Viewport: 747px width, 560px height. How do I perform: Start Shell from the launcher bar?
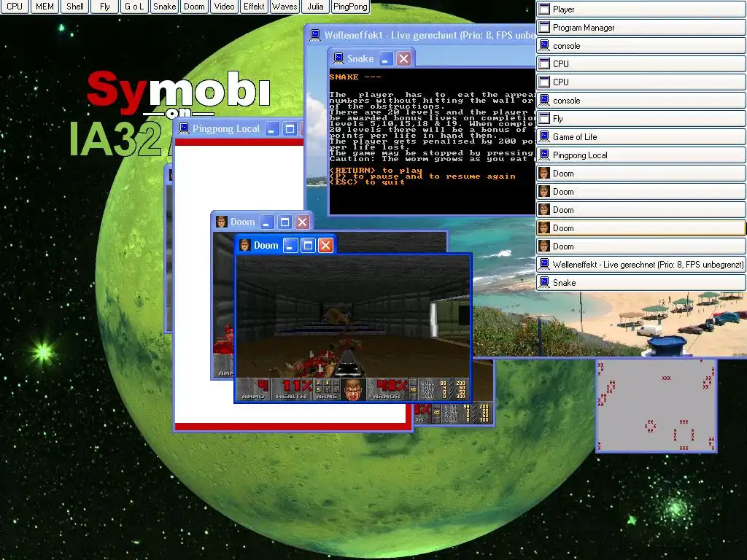(x=75, y=7)
